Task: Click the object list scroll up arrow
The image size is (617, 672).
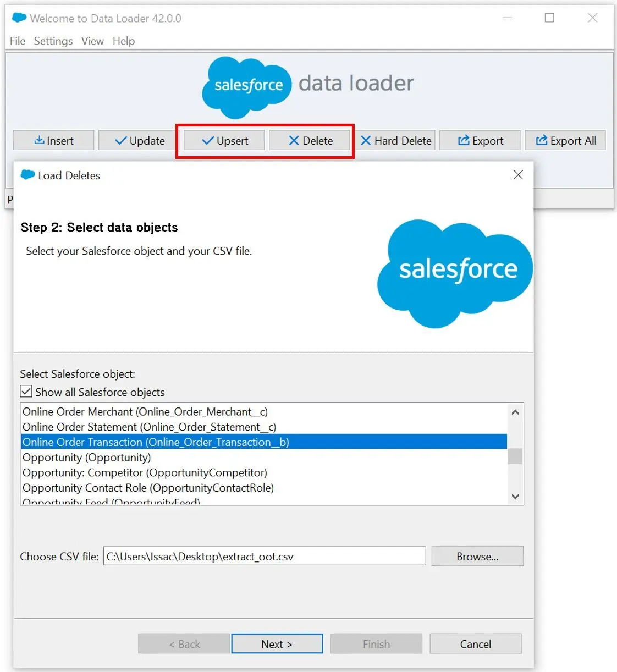Action: pyautogui.click(x=515, y=412)
